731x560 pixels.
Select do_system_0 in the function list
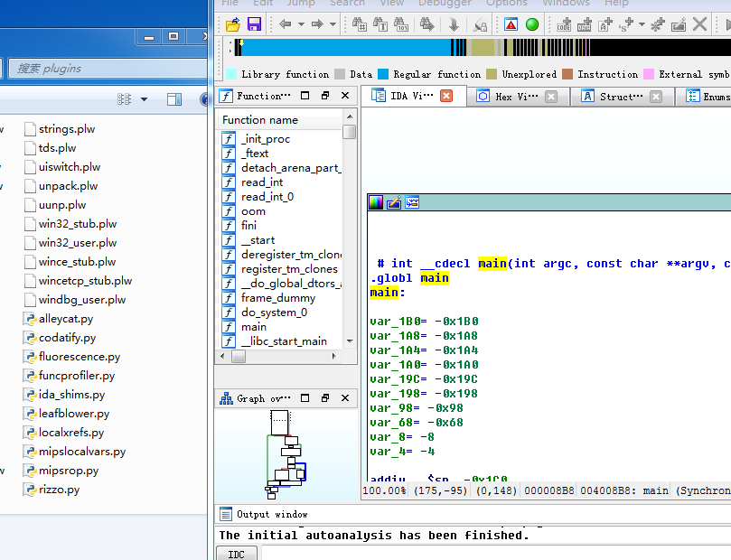click(274, 313)
